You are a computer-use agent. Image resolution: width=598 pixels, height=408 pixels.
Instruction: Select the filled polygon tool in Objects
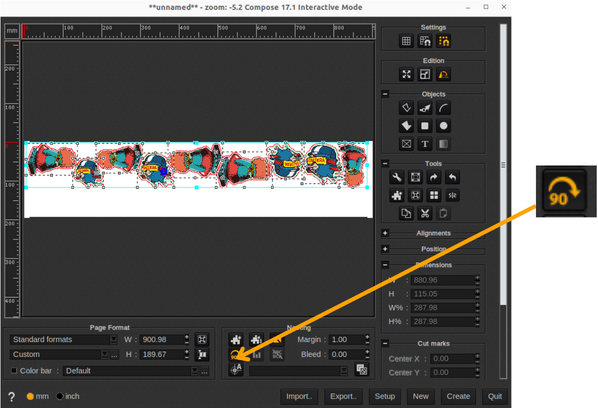coord(406,125)
